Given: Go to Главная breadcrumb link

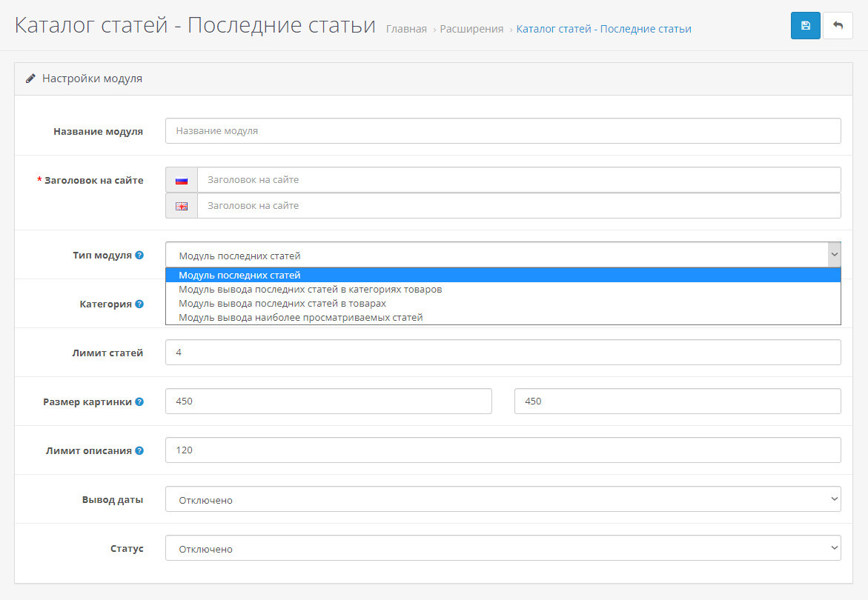Looking at the screenshot, I should click(x=406, y=29).
